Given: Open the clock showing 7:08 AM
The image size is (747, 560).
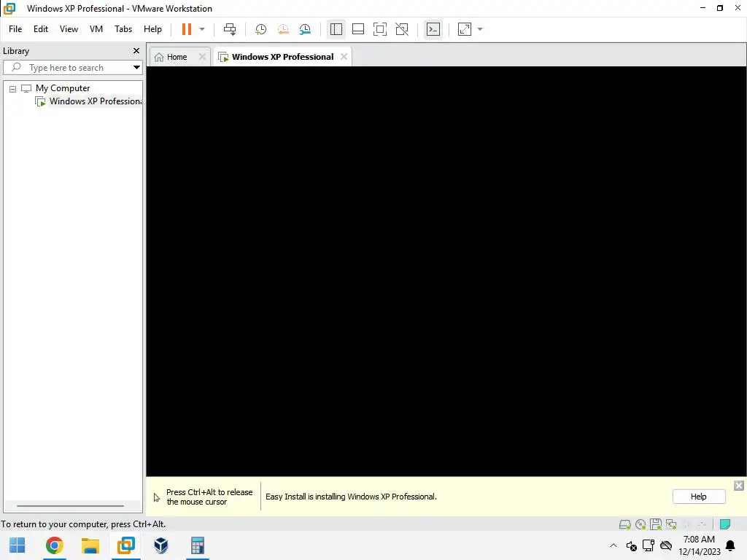Looking at the screenshot, I should (x=699, y=545).
